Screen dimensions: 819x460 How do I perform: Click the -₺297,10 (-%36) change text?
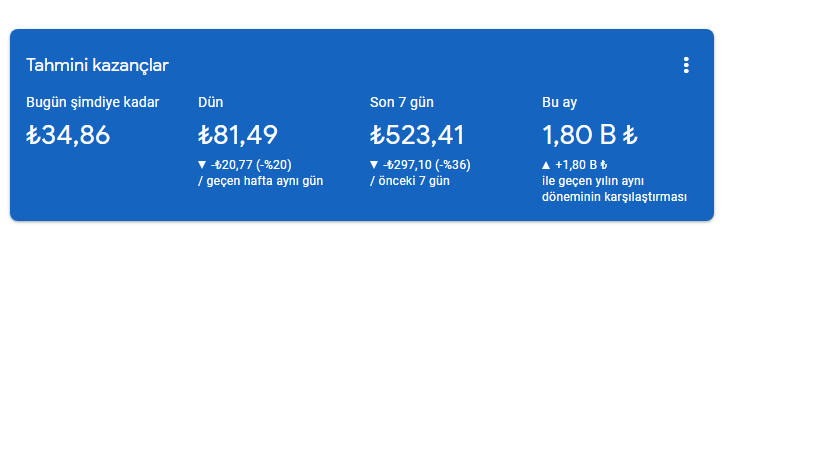427,165
